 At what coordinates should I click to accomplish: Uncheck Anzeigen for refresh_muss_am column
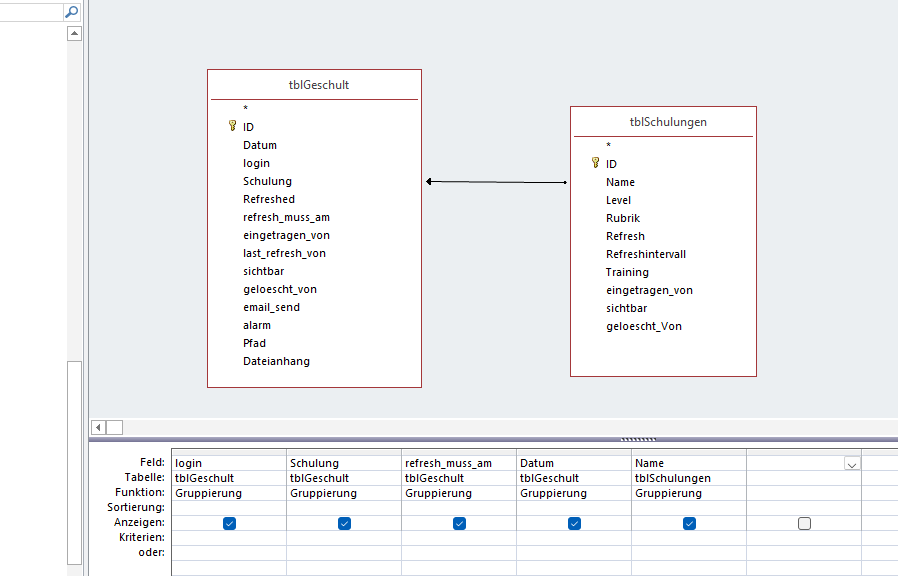[459, 523]
